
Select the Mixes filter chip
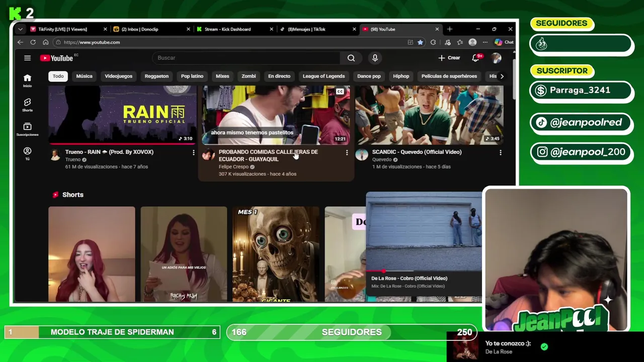point(222,76)
